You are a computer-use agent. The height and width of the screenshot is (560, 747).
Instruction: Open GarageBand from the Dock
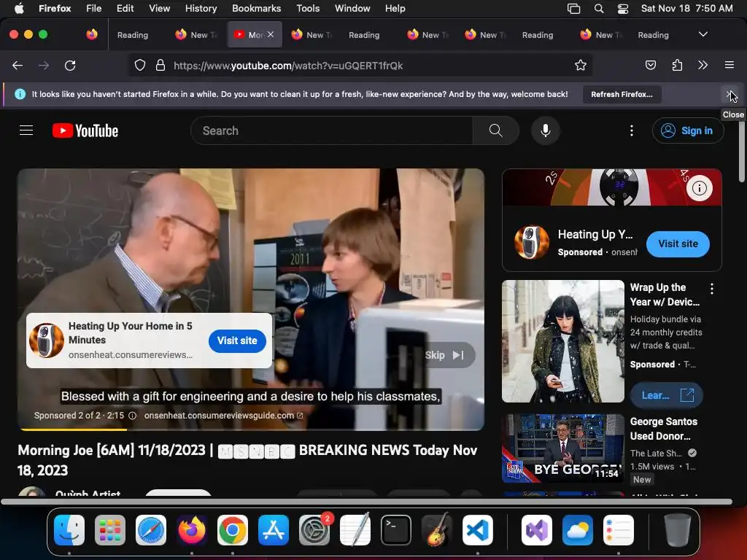click(437, 530)
